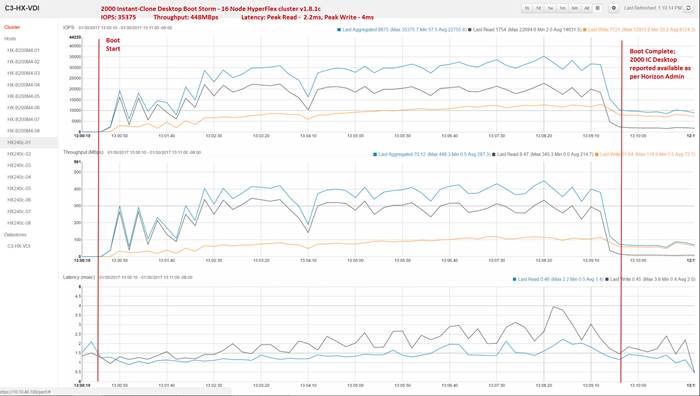Select host HX240c-07
The height and width of the screenshot is (396, 700).
pyautogui.click(x=19, y=212)
